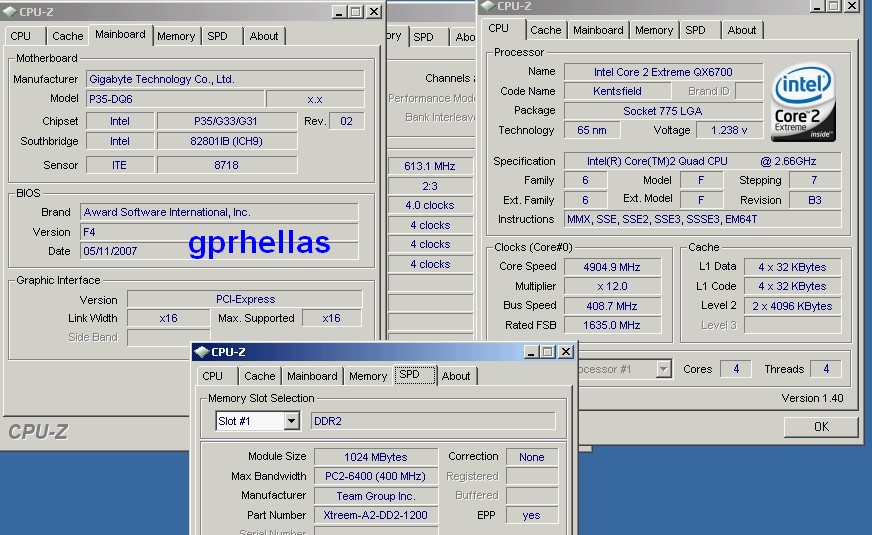Select the 'Gigabyte Technology Co., Ltd.' manufacturer field
872x535 pixels.
pyautogui.click(x=225, y=79)
